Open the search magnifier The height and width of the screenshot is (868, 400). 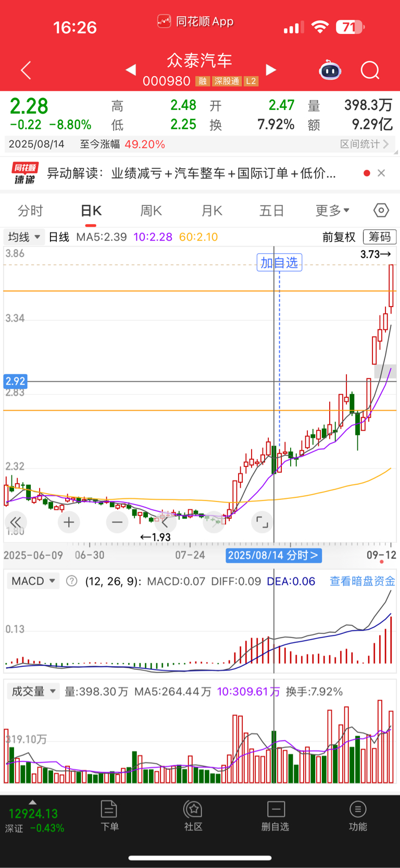tap(370, 70)
